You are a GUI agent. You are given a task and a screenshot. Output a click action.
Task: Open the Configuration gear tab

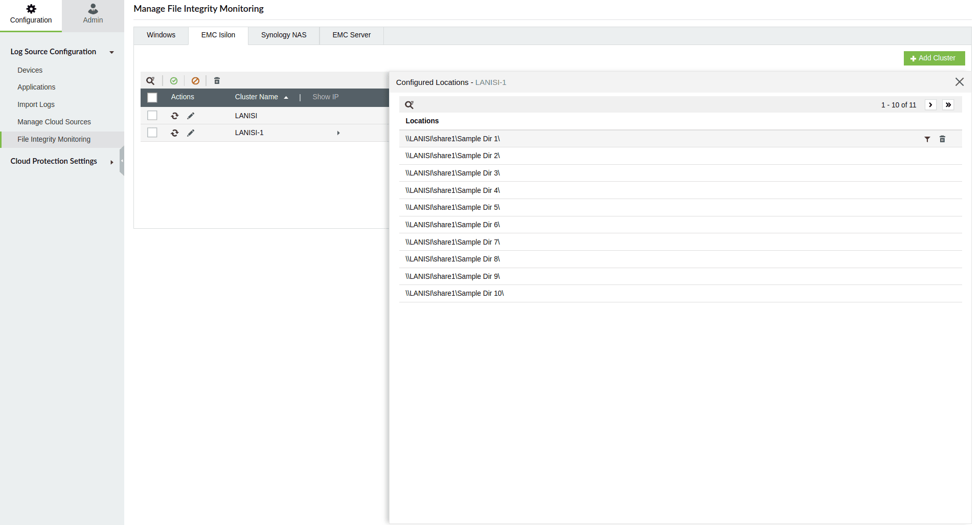(x=31, y=15)
